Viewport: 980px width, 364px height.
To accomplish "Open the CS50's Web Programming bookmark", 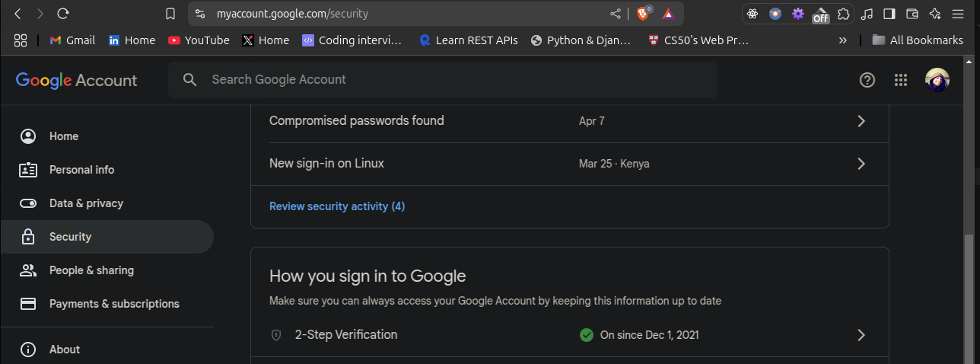I will click(x=698, y=40).
